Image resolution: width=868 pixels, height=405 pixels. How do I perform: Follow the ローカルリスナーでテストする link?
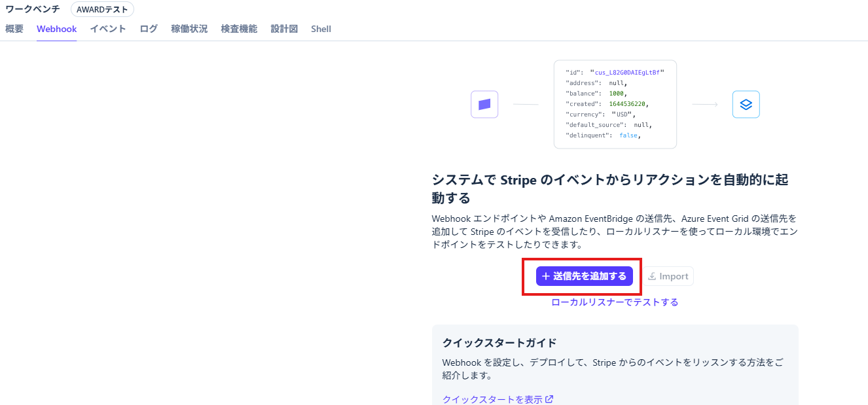[615, 302]
